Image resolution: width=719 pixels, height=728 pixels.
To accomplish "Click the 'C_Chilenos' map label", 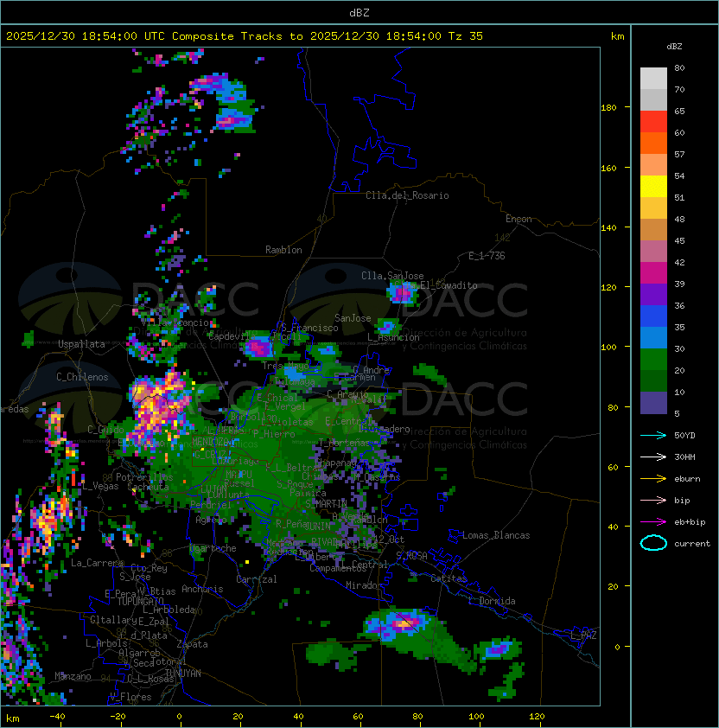I will (82, 377).
